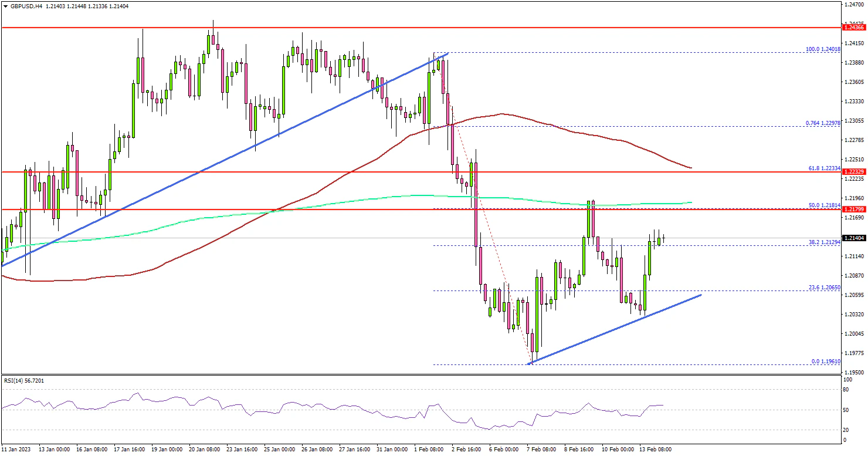Click the current price tag 1.21404
868x456 pixels.
pyautogui.click(x=853, y=238)
